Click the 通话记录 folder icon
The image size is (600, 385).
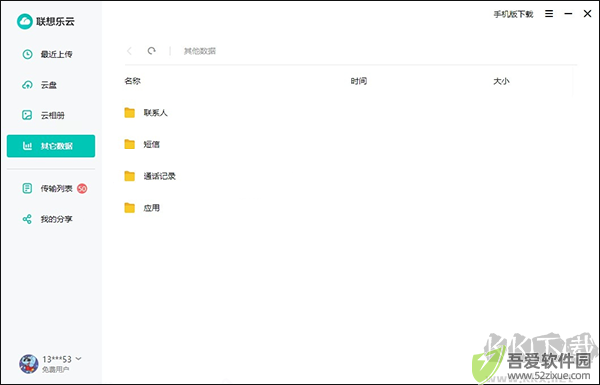coord(130,176)
